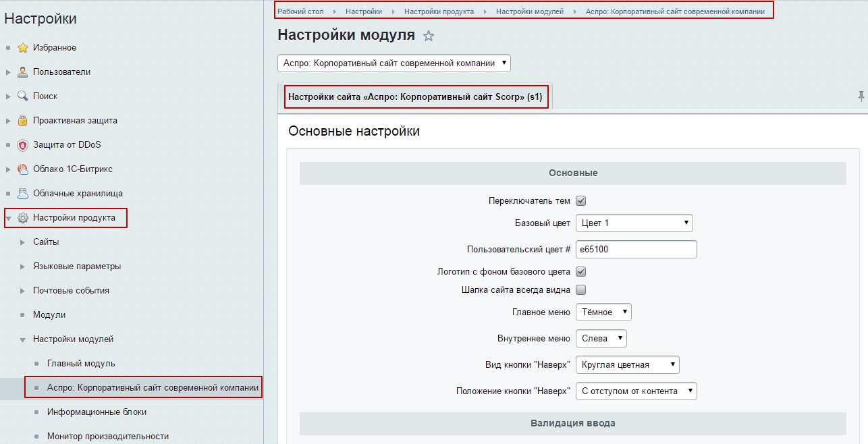Open Модули in sidebar
This screenshot has height=444, width=868.
click(x=49, y=315)
